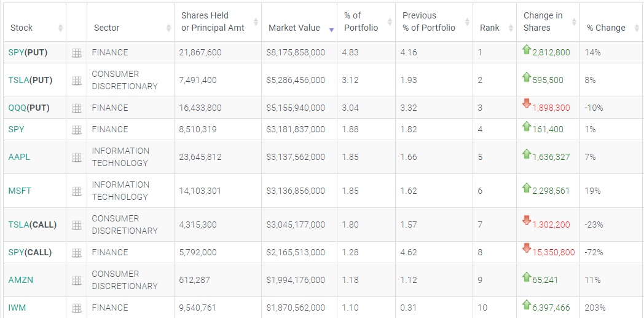Sort by the Rank column header
The width and height of the screenshot is (644, 318).
tap(490, 28)
